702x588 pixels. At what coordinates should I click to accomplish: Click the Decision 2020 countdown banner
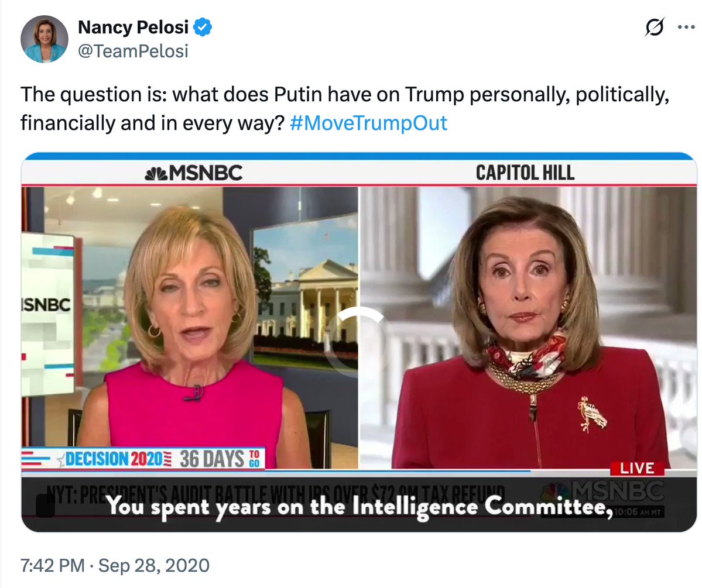click(x=143, y=458)
